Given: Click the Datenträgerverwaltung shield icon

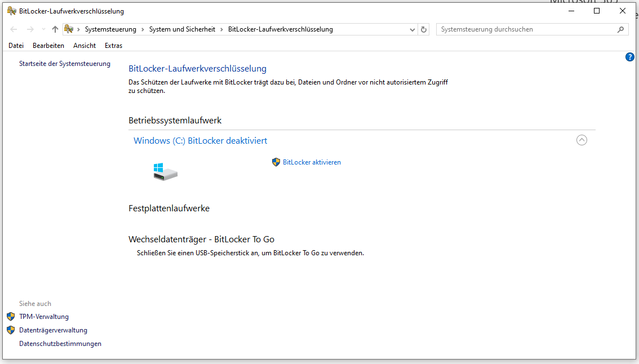Looking at the screenshot, I should (x=11, y=330).
